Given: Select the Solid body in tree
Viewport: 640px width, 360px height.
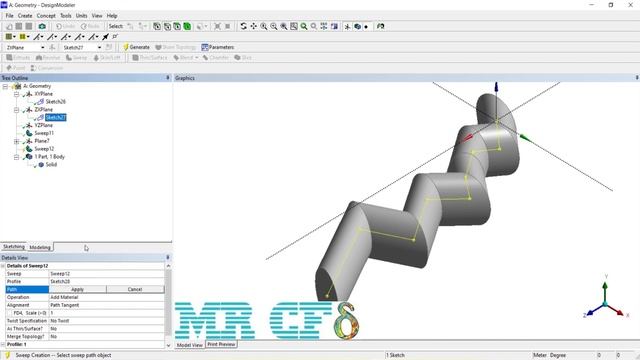Looking at the screenshot, I should (x=51, y=164).
